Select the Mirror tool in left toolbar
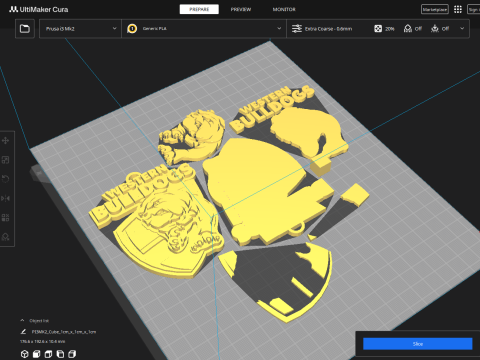Viewport: 480px width, 360px height. pyautogui.click(x=5, y=198)
